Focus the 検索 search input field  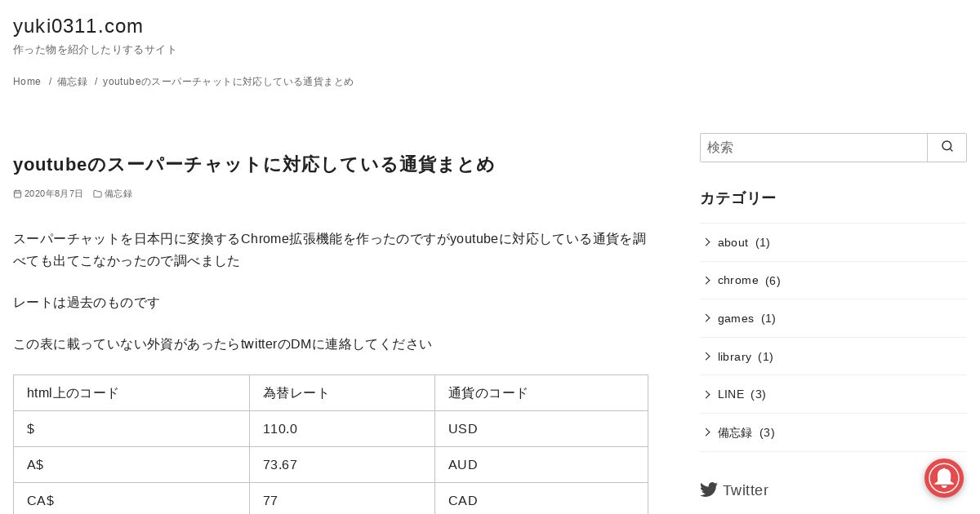pyautogui.click(x=813, y=148)
